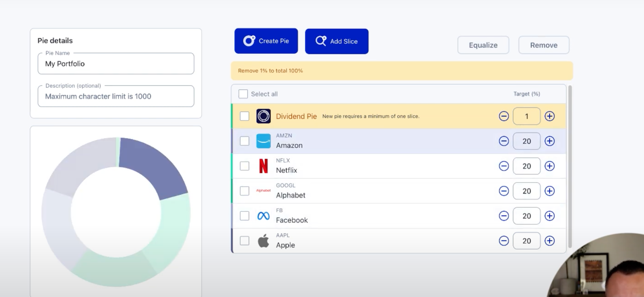Screen dimensions: 644x297
Task: Increase Netflix target percentage
Action: [549, 166]
